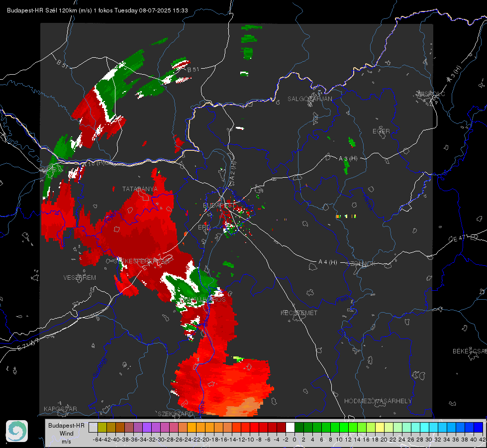
Task: Click the 20 value under the color scale
Action: click(384, 440)
